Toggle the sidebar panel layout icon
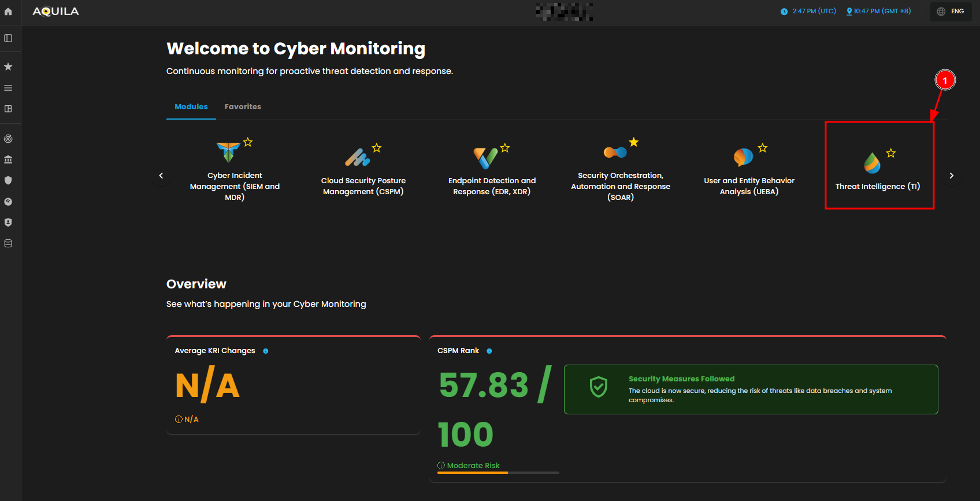Screen dimensions: 980x501 click(x=8, y=38)
